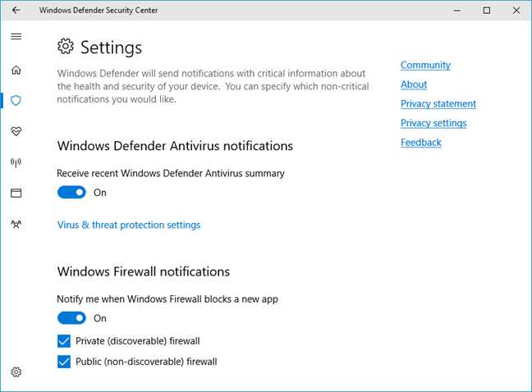Viewport: 532px width, 392px height.
Task: Go back using the title bar arrow
Action: [16, 10]
